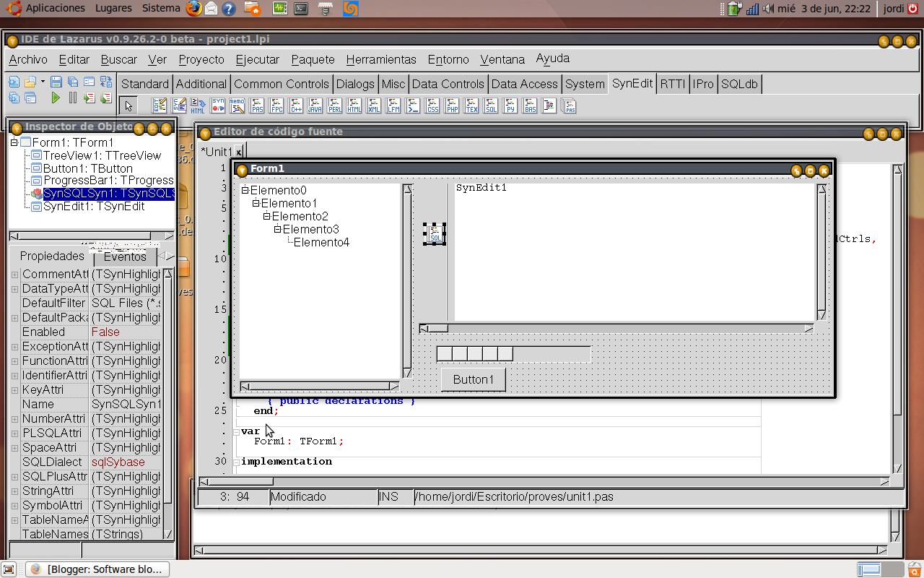Open the terminal launcher in top panel
Image resolution: width=924 pixels, height=578 pixels.
point(302,9)
